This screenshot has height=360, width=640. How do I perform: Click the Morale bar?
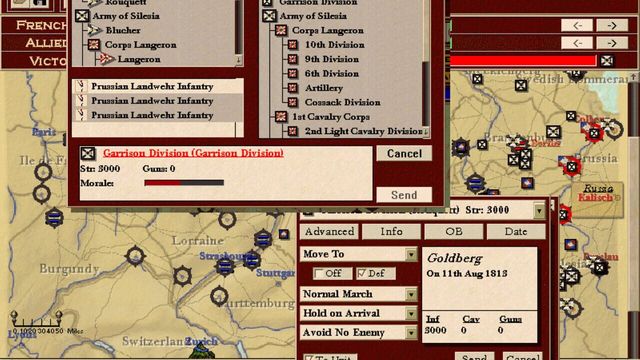point(184,183)
